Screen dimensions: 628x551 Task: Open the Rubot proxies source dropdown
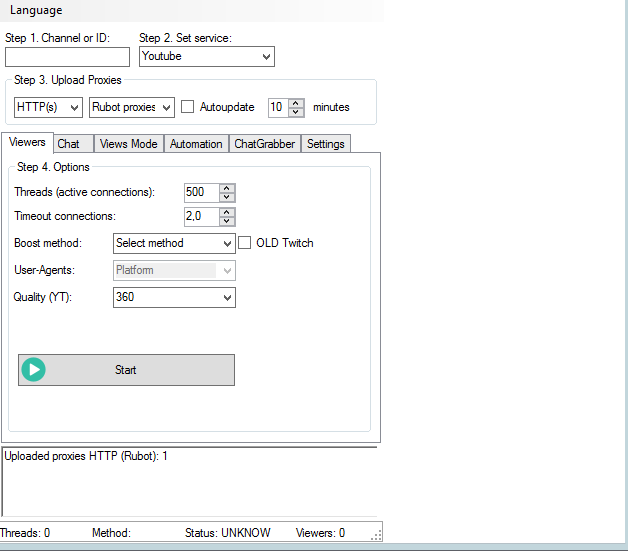pyautogui.click(x=132, y=107)
